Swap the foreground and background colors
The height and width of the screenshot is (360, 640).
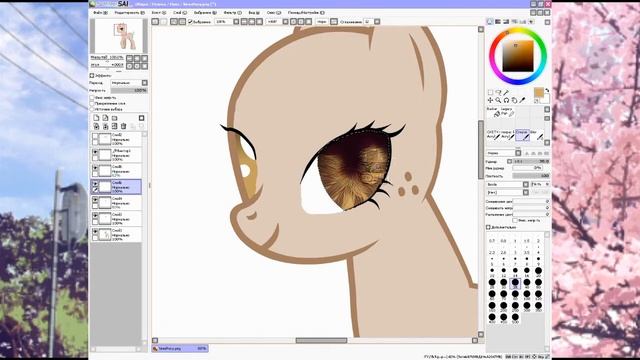click(x=547, y=90)
